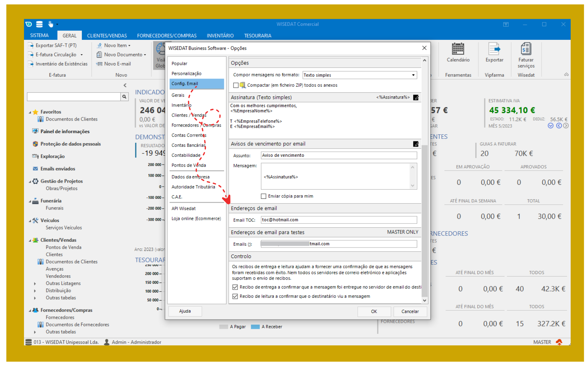Collapse the Clientes/Vendas tree node
This screenshot has height=366, width=588.
pyautogui.click(x=30, y=240)
